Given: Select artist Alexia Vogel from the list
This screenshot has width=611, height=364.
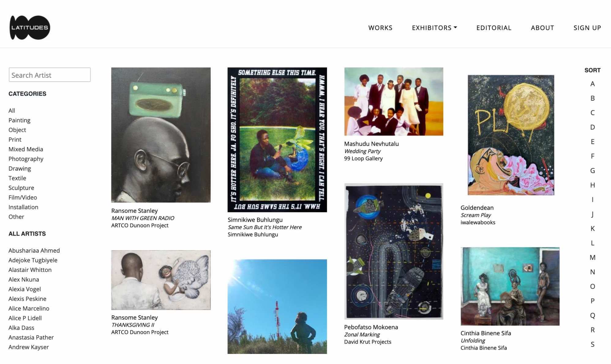Looking at the screenshot, I should [x=24, y=289].
